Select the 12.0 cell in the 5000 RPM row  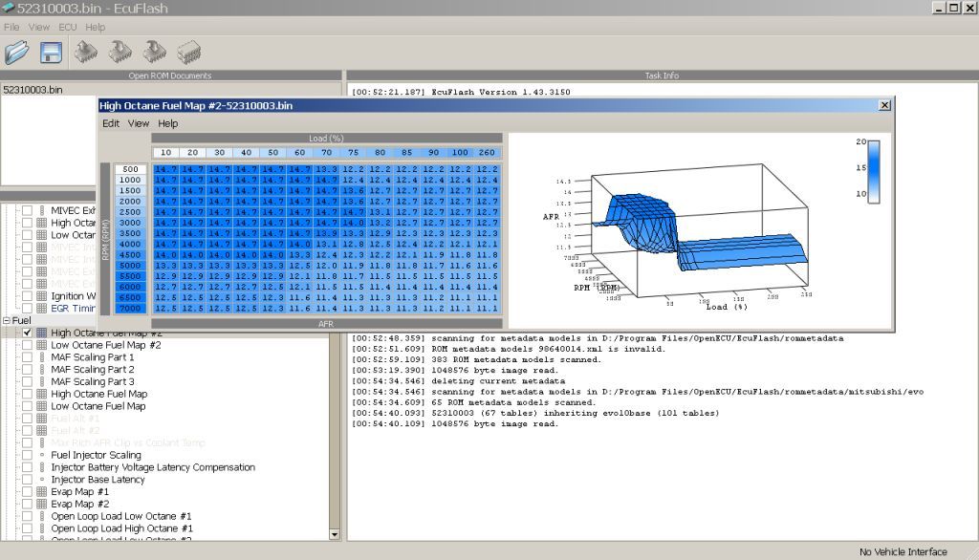327,266
